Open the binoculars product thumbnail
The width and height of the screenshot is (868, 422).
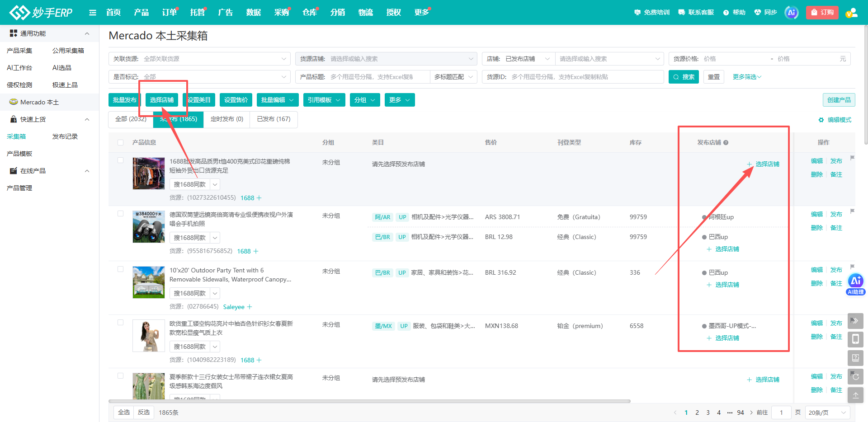(149, 227)
